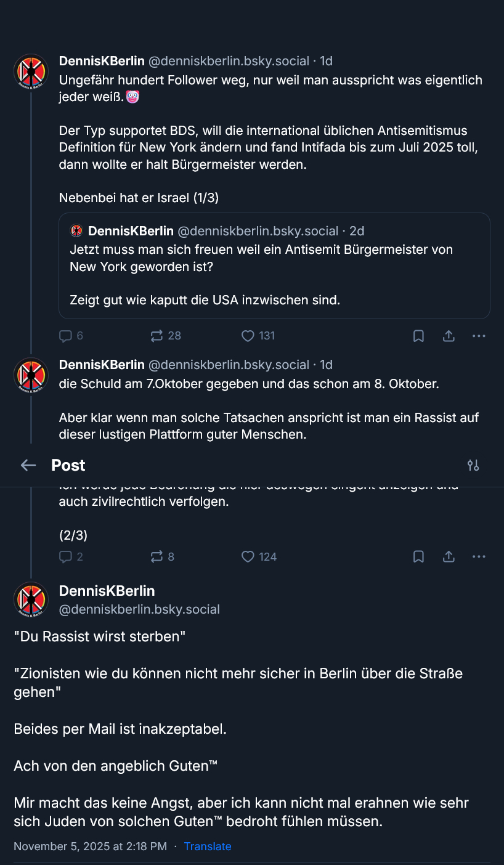504x865 pixels.
Task: Share the first post (1/3)
Action: click(449, 336)
